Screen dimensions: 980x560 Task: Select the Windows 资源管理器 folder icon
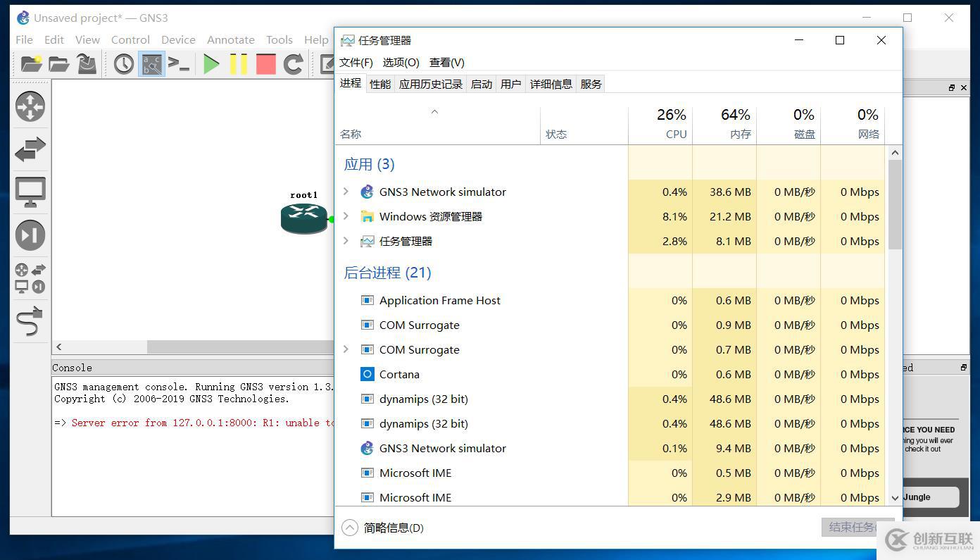pyautogui.click(x=367, y=216)
